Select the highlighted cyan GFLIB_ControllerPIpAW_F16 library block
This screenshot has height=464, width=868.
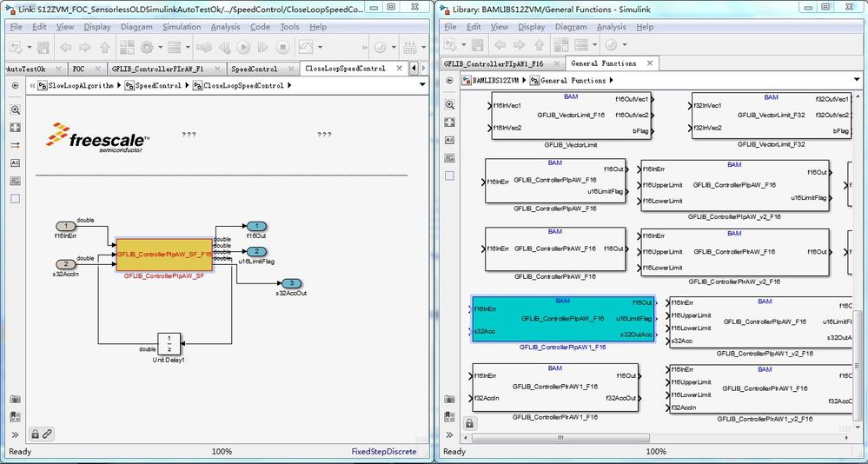pyautogui.click(x=564, y=319)
